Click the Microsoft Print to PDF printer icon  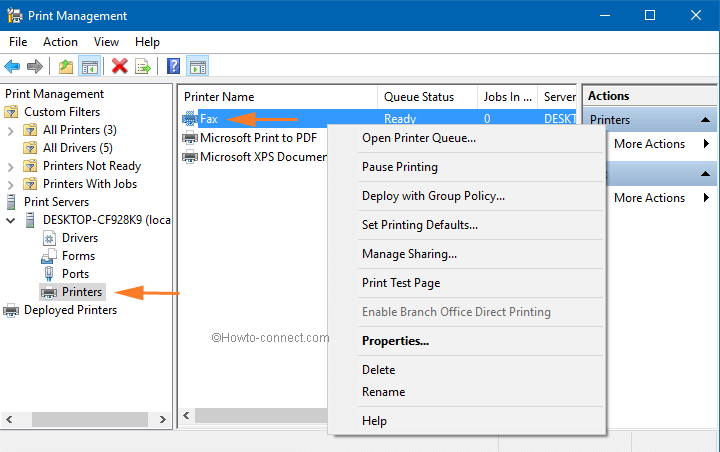[190, 138]
